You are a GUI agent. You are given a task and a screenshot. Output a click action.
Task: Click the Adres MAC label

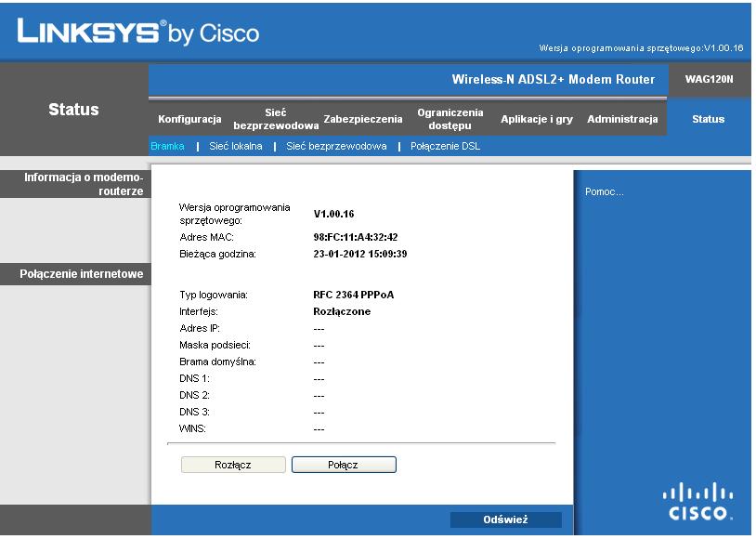point(206,237)
